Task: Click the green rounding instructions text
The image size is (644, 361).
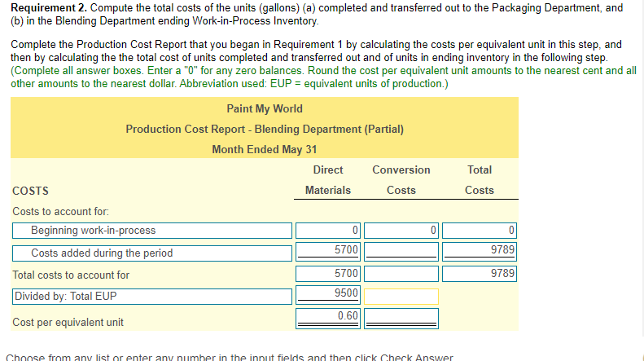Action: pos(323,77)
